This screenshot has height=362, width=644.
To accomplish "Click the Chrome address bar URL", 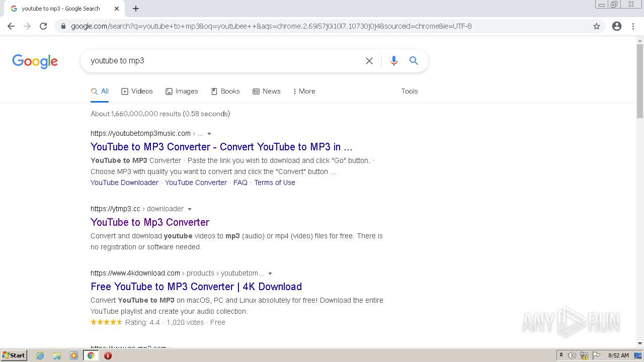I will (271, 26).
